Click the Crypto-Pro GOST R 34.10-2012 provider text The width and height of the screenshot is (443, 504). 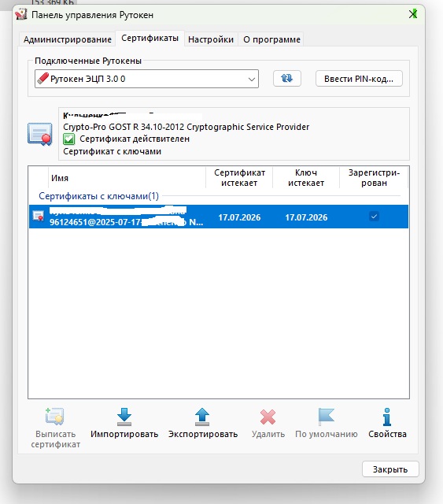click(x=186, y=127)
